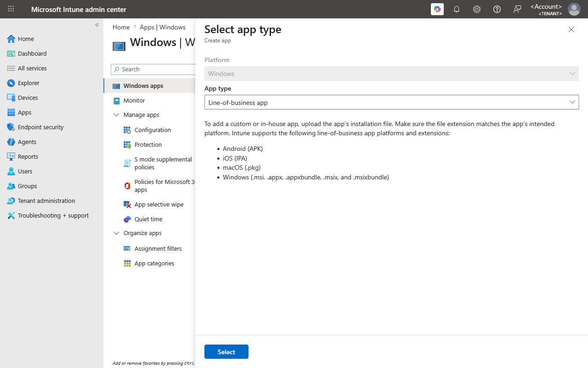Click the Configuration icon under Manage apps
The image size is (588, 368).
(127, 130)
